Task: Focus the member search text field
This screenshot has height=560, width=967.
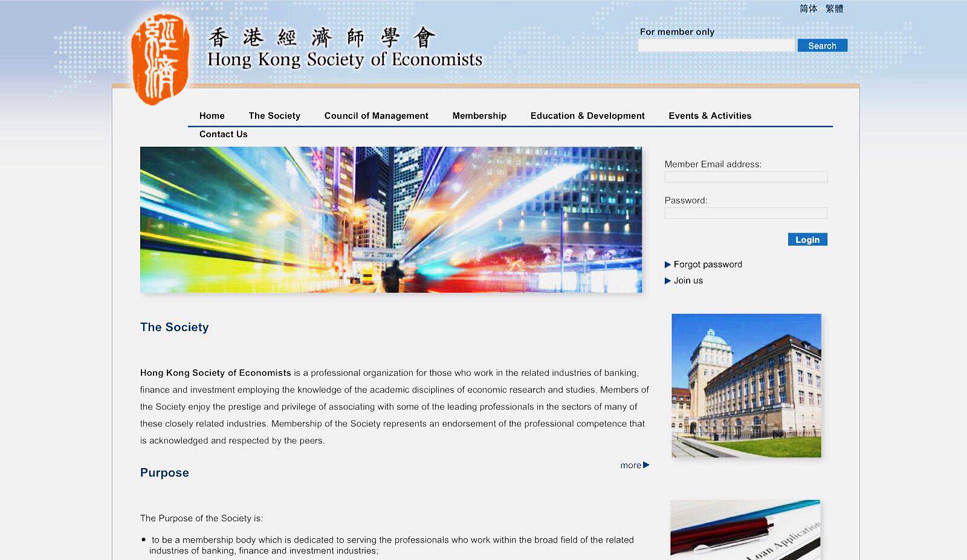Action: (716, 46)
